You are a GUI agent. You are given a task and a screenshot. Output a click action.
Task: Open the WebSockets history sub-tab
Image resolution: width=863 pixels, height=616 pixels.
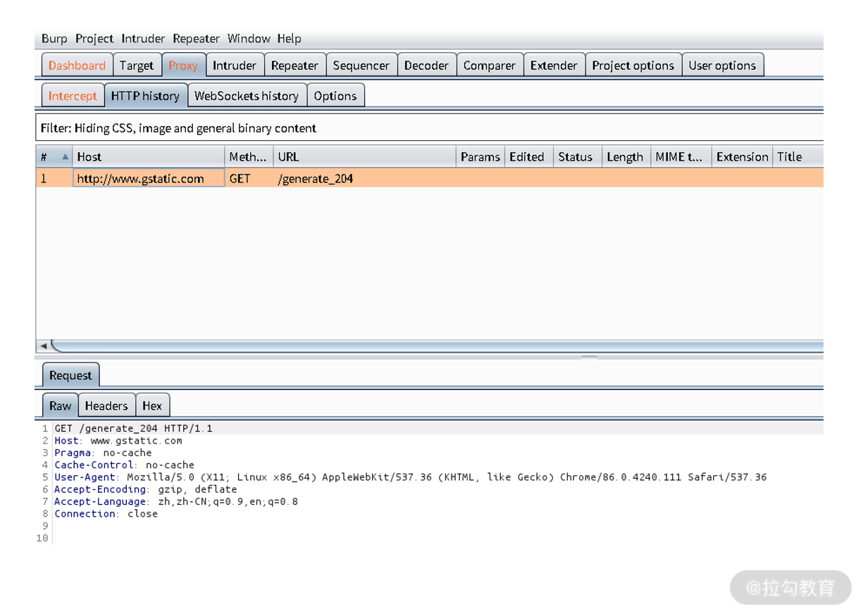coord(247,96)
